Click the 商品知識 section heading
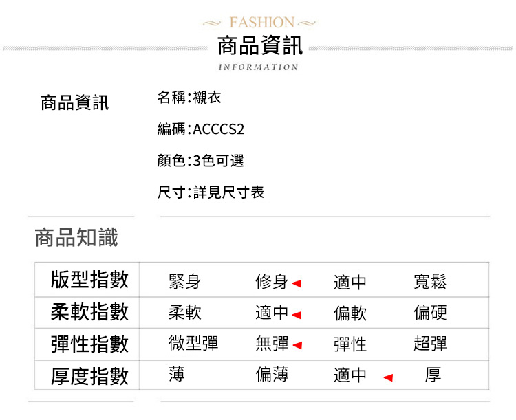Viewport: 516px width, 420px height. 76,238
